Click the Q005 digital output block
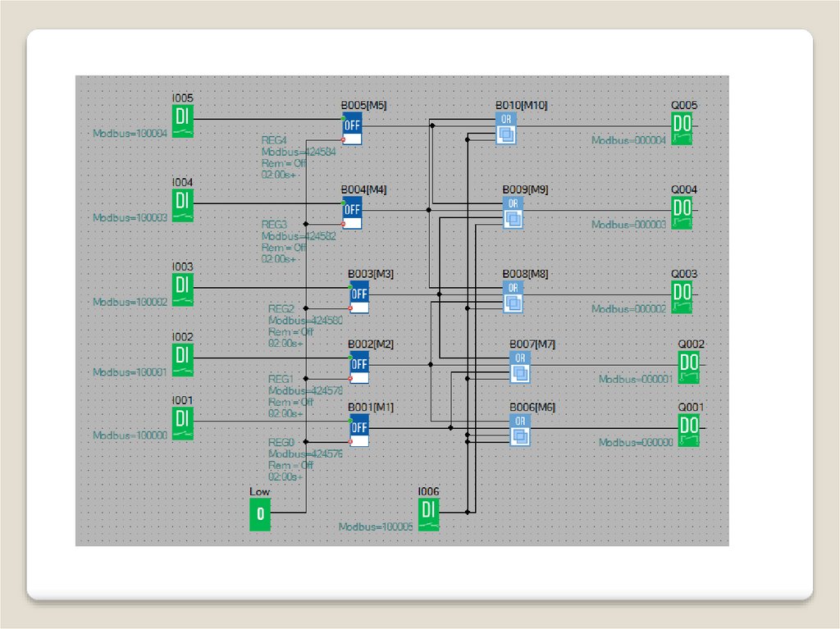This screenshot has width=840, height=629. [682, 128]
